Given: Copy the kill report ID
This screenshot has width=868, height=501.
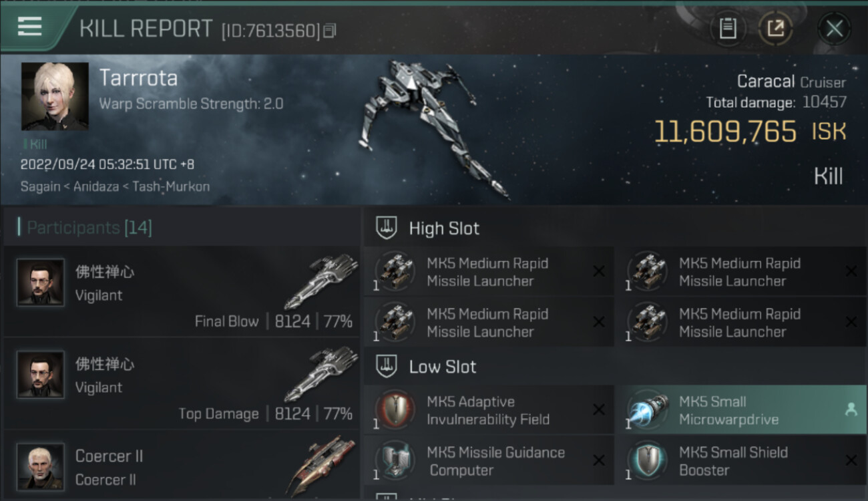Looking at the screenshot, I should coord(329,31).
